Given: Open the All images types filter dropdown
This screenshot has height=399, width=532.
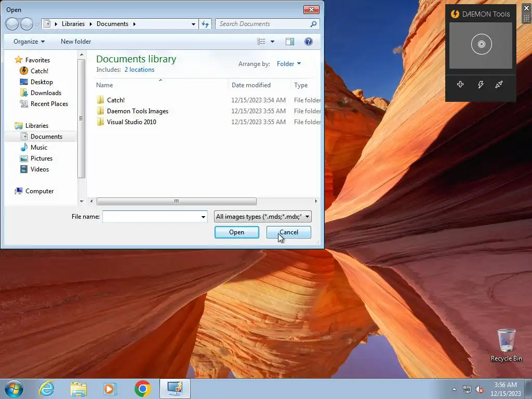Looking at the screenshot, I should pyautogui.click(x=262, y=217).
